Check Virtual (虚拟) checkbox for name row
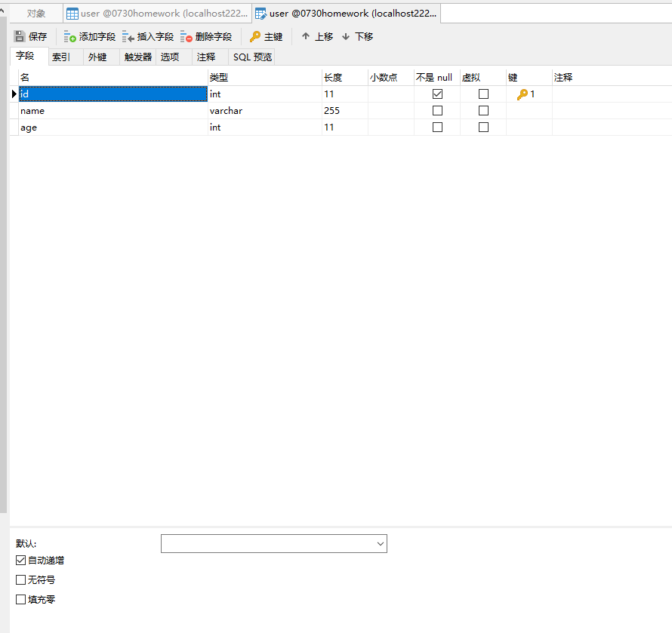 coord(483,110)
